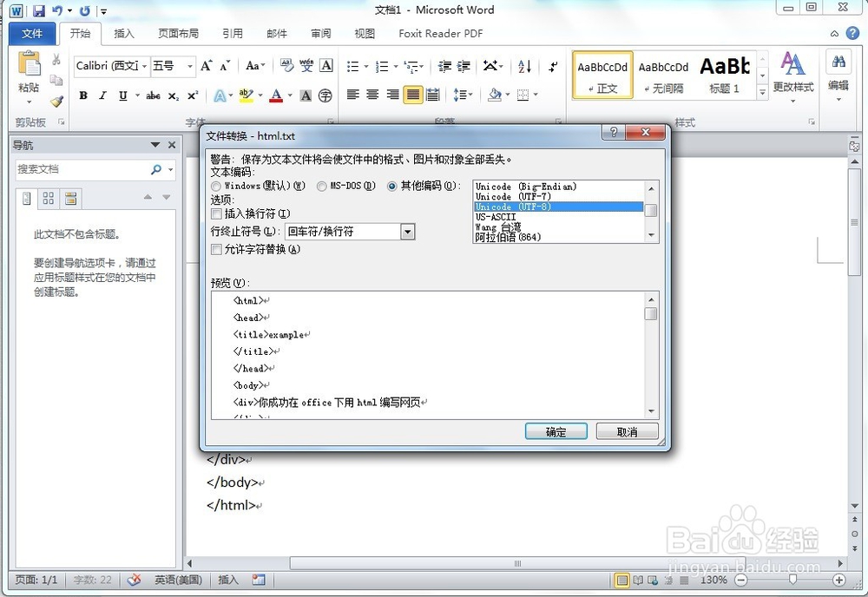
Task: Click the Save icon in quick access toolbar
Action: click(x=38, y=10)
